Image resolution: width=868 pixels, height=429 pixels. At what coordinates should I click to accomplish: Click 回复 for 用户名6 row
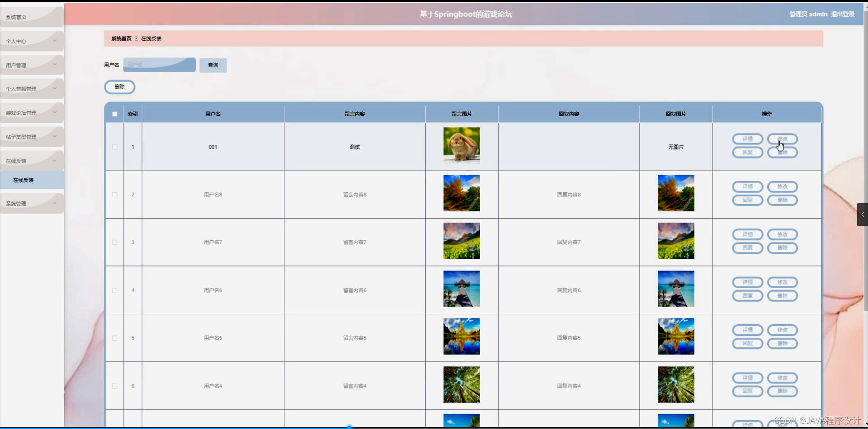(748, 296)
